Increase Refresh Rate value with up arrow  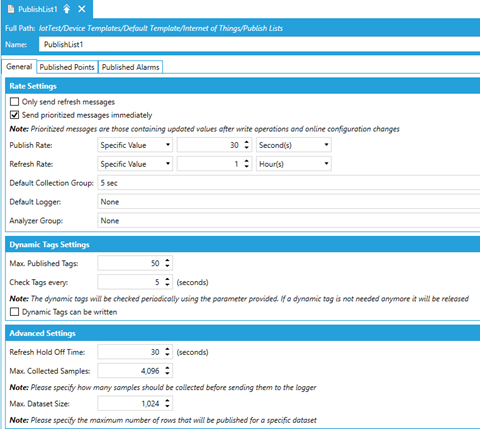point(247,161)
